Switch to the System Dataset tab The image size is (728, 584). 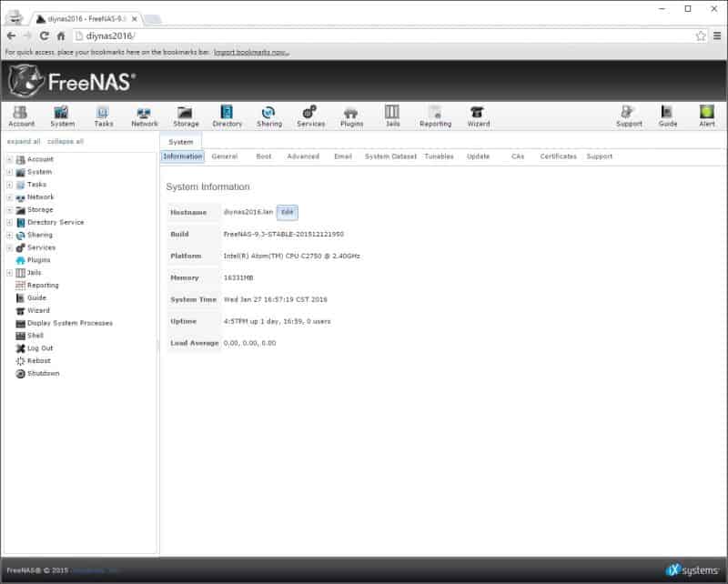pos(390,156)
